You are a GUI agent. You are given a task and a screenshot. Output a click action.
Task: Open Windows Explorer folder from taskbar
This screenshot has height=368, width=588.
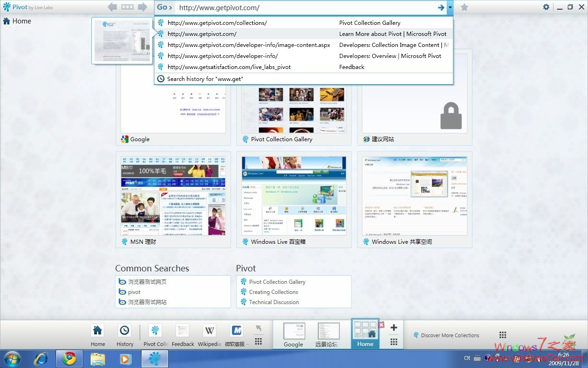98,359
